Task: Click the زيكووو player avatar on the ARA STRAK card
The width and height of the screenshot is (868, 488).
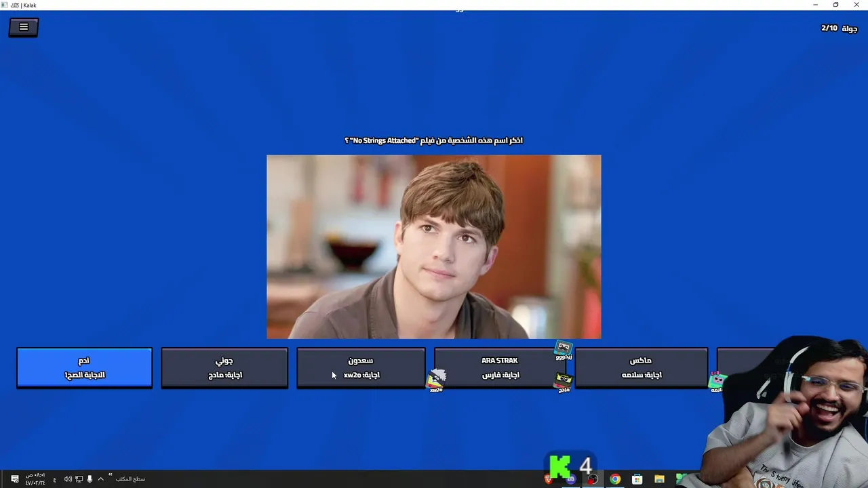Action: [x=564, y=350]
